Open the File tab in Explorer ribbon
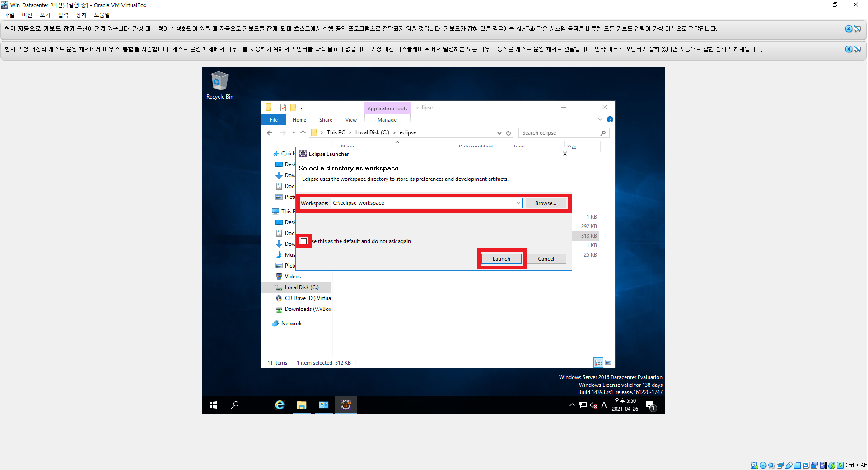 click(274, 120)
